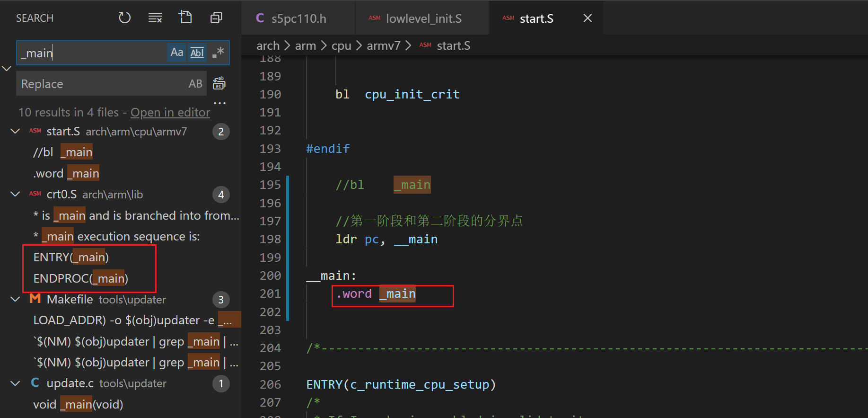This screenshot has height=418, width=868.
Task: Click the SEARCH panel title
Action: coord(35,18)
